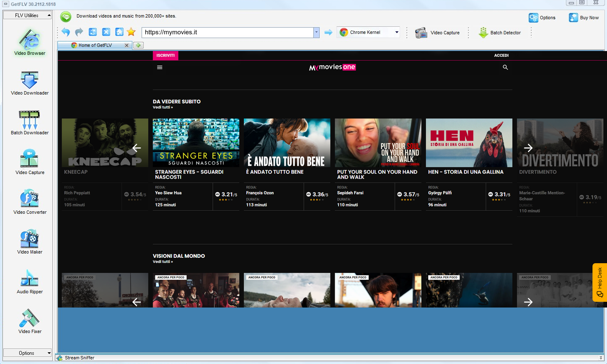Screen dimensions: 607x364
Task: Close the Home of GetFLV tab
Action: click(x=127, y=45)
